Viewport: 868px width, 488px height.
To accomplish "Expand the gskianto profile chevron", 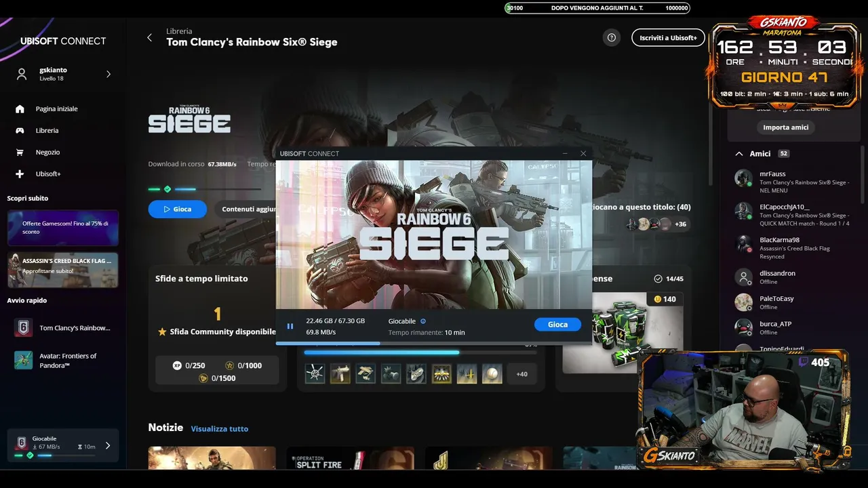I will tap(108, 74).
